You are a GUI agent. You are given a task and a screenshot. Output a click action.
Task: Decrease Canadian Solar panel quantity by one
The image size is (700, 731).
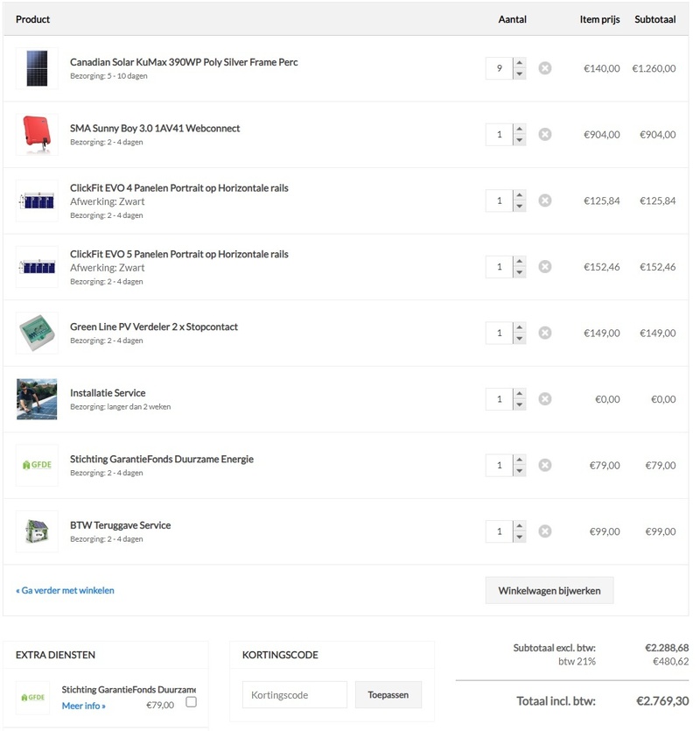520,74
